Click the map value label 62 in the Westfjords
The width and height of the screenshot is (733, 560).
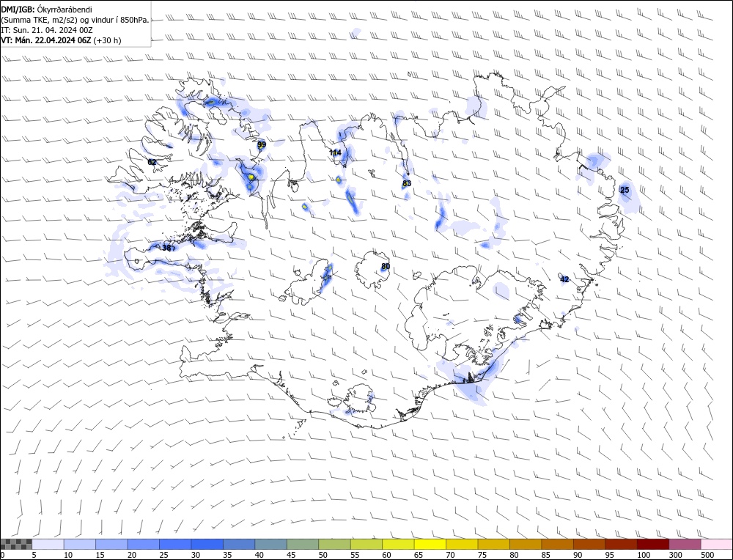(152, 162)
